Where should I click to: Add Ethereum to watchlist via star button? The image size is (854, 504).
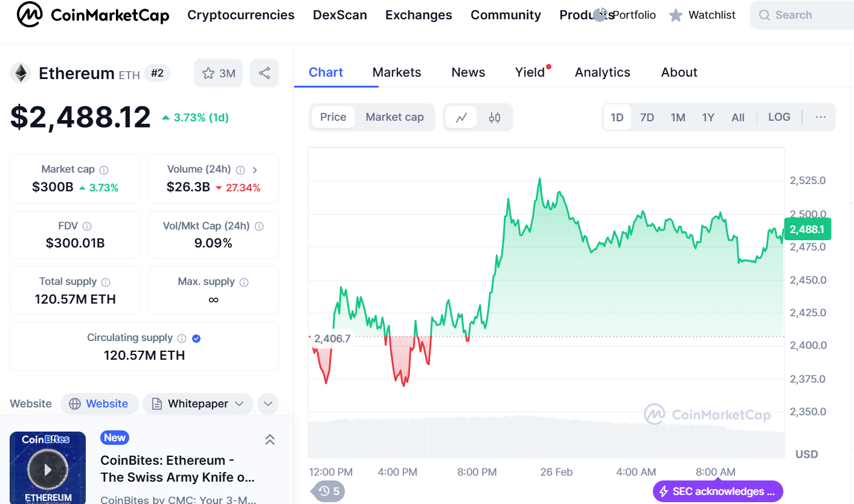(218, 73)
